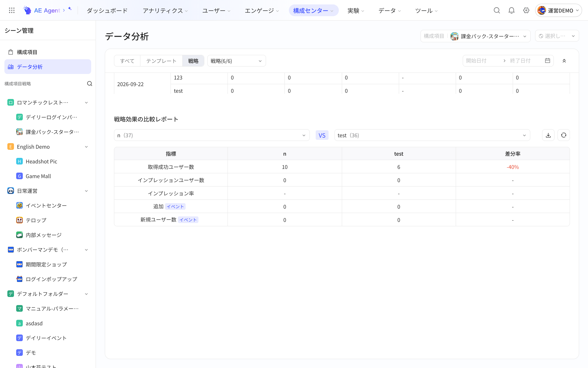Refresh the strategy comparison report
This screenshot has width=588, height=368.
click(564, 135)
